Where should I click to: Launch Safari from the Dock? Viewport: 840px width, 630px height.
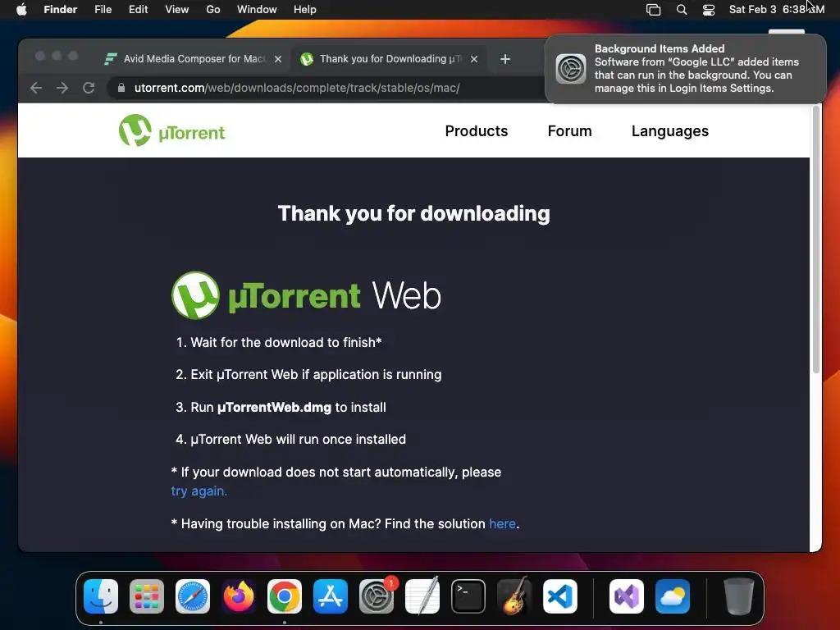pyautogui.click(x=193, y=596)
